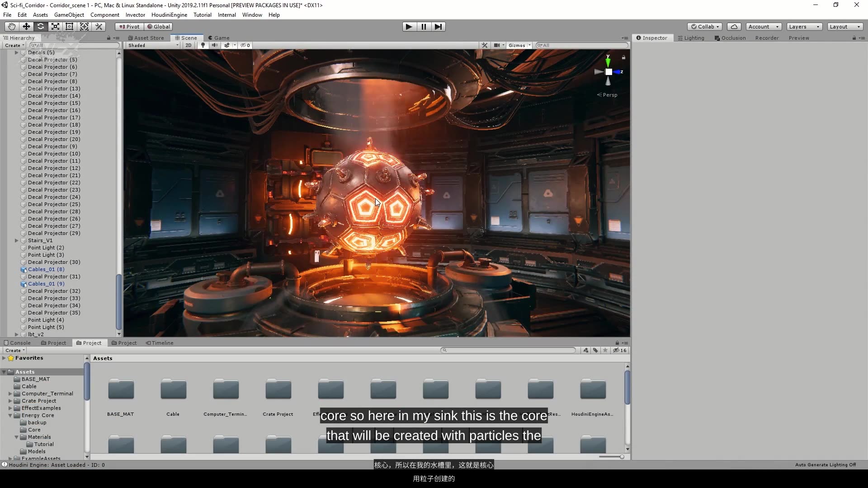Click the Step Forward playback button
Viewport: 868px width, 488px height.
pyautogui.click(x=438, y=26)
